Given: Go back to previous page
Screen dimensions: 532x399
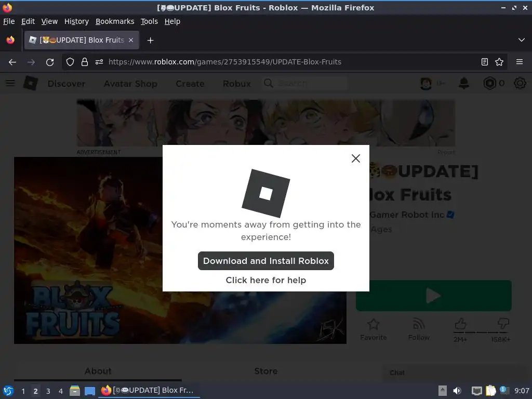Looking at the screenshot, I should pos(12,62).
